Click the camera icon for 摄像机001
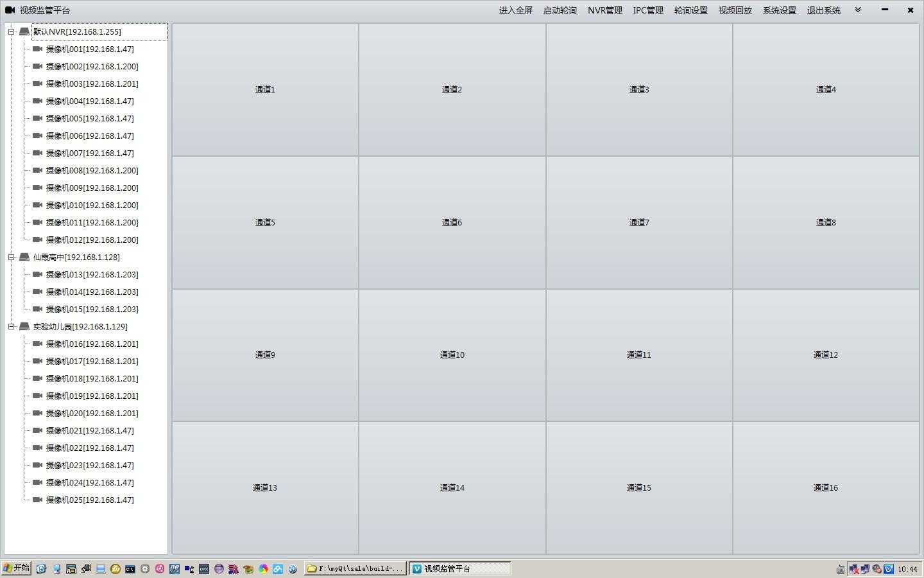This screenshot has height=578, width=924. (x=37, y=49)
